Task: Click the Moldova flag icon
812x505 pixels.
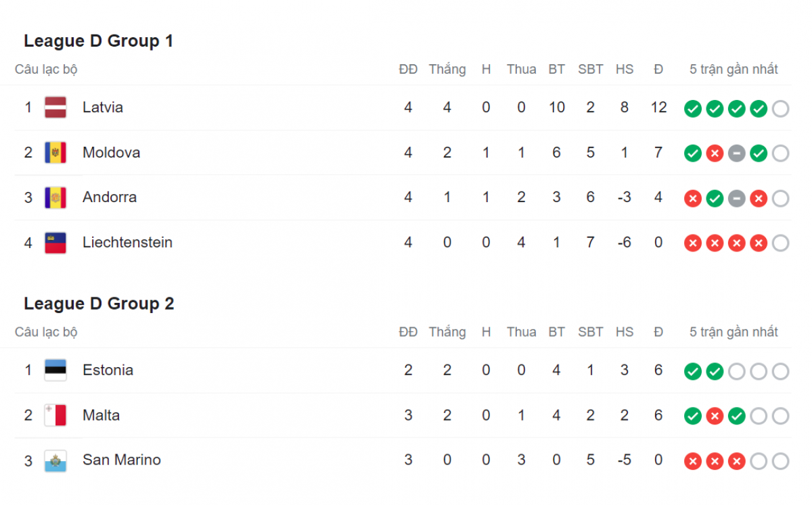Action: point(55,153)
